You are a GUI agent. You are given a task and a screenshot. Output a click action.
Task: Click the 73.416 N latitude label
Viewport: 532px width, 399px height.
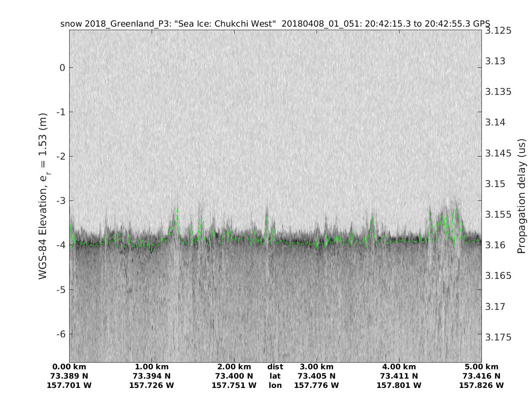[481, 376]
